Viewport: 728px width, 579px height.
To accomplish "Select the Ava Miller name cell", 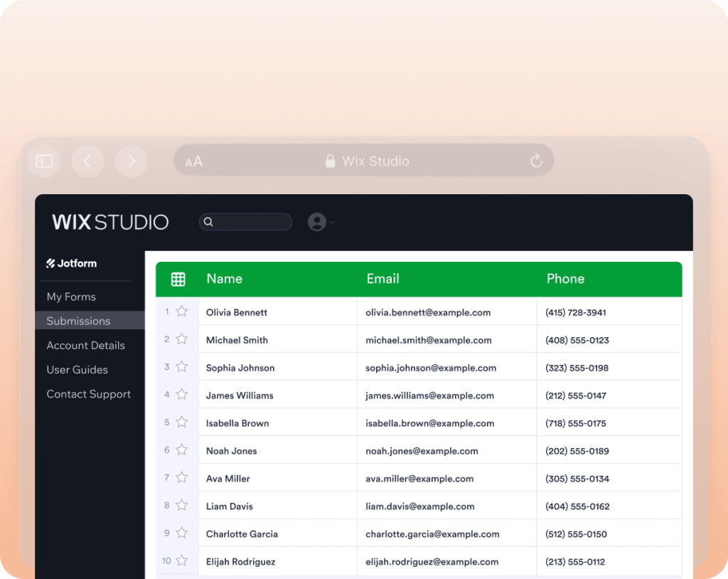I will click(278, 478).
